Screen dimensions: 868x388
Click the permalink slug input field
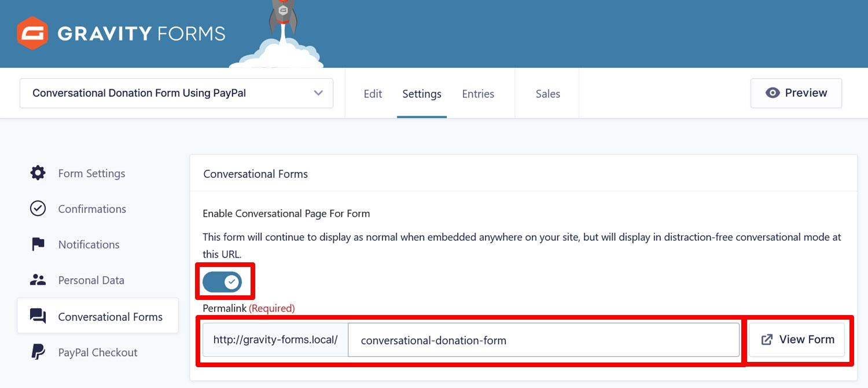[x=543, y=340]
